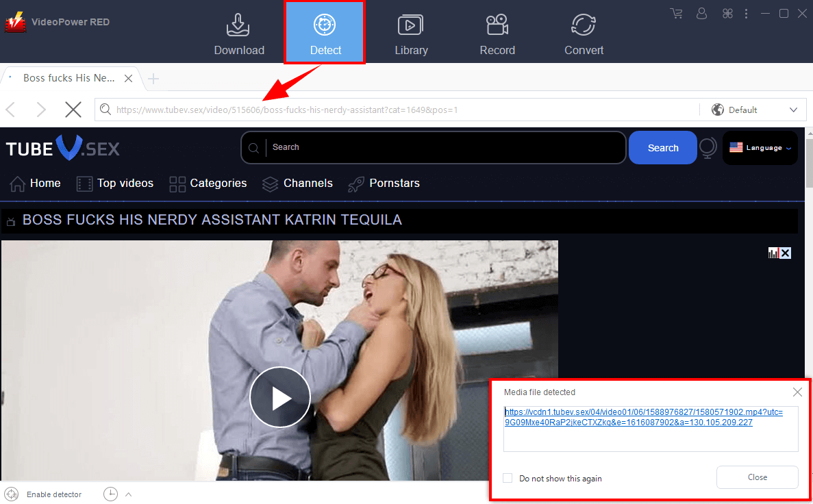Viewport: 813px width, 504px height.
Task: Navigate to Home on the site menu
Action: tap(35, 184)
